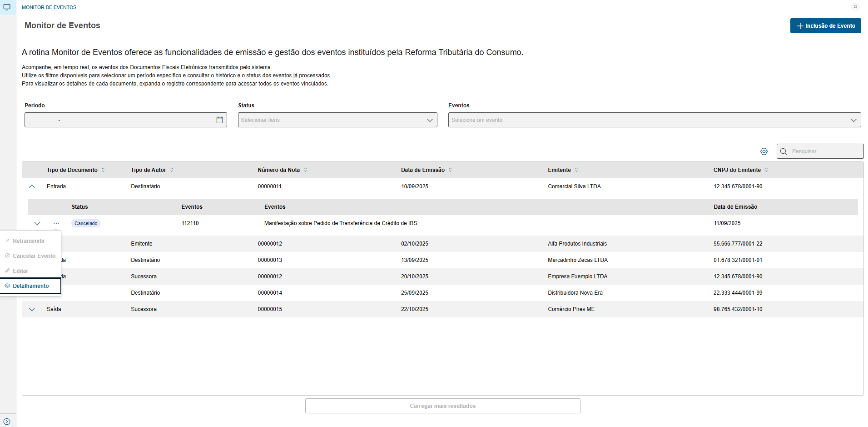Choose Cancelar Evento from the context menu
Screen dimensions: 868x427
pyautogui.click(x=30, y=256)
